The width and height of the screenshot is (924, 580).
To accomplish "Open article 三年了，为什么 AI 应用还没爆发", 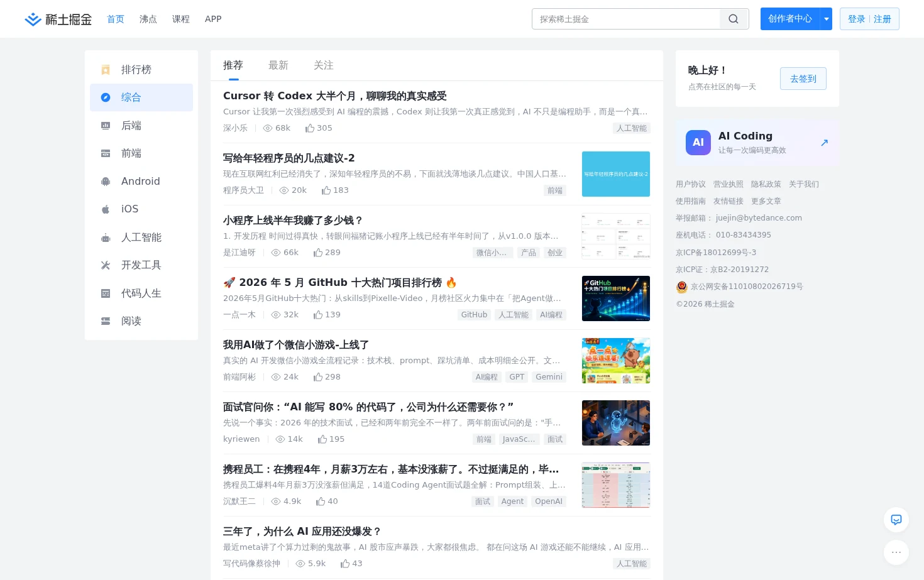I will pos(302,532).
